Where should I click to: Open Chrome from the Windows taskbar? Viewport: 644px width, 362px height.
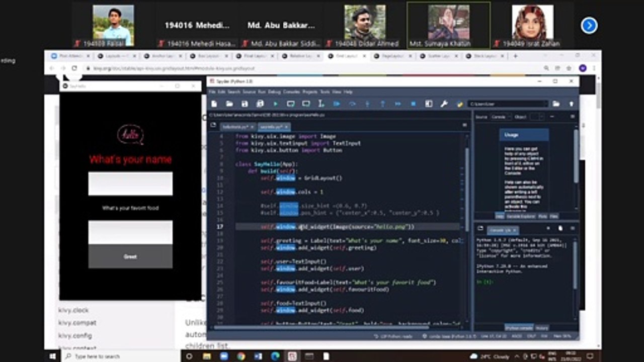[241, 356]
